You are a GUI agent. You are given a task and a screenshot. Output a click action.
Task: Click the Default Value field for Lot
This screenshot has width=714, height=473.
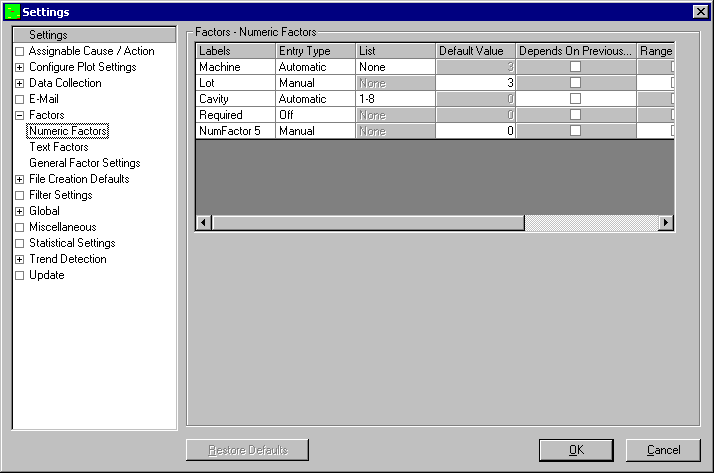pyautogui.click(x=475, y=83)
